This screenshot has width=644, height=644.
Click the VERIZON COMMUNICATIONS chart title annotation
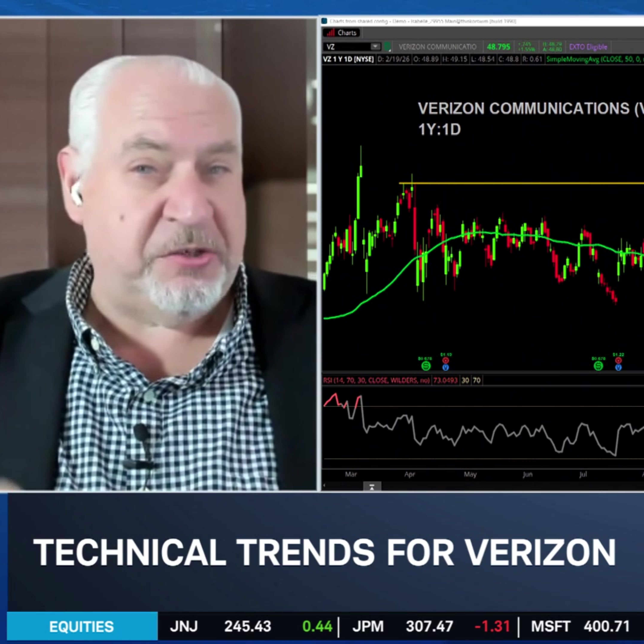[531, 108]
